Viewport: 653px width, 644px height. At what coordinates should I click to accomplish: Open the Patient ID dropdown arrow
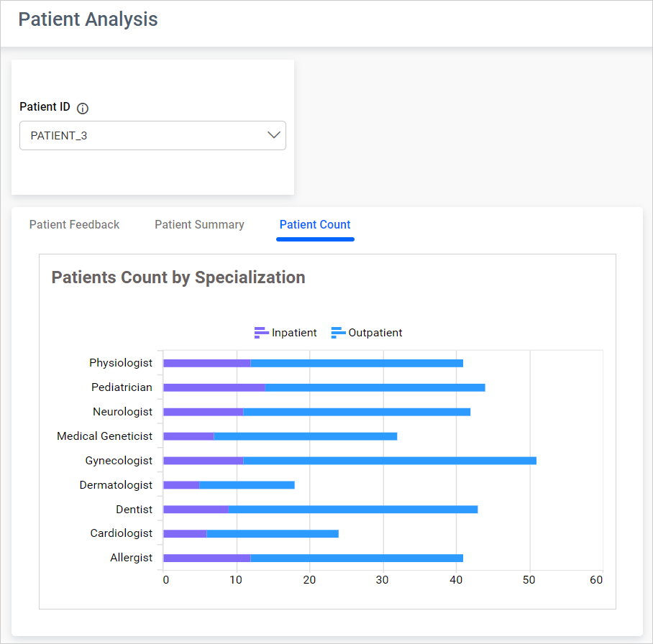click(x=273, y=135)
